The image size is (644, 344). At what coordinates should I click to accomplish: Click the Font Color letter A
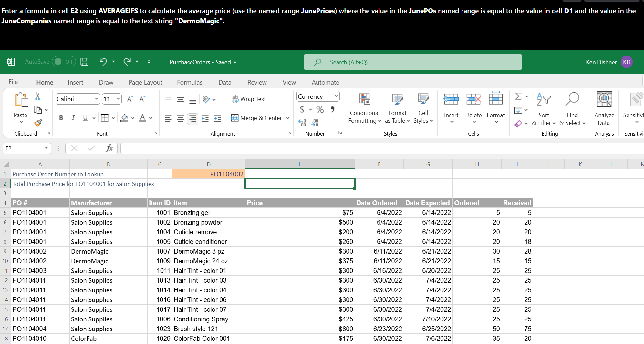point(142,118)
